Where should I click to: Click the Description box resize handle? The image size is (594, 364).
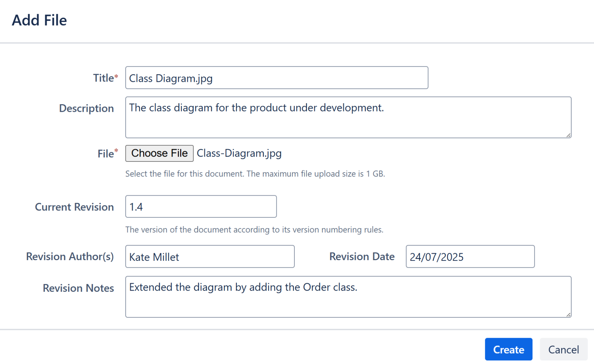[x=568, y=135]
